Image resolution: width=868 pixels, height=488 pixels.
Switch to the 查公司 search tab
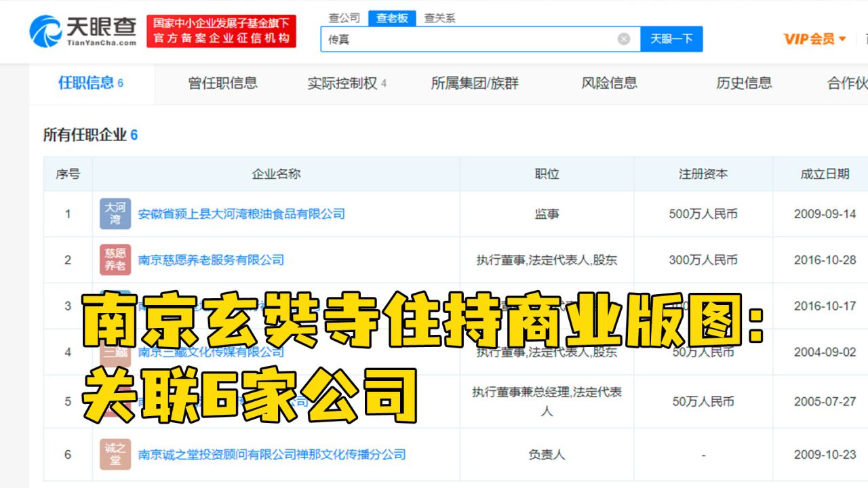point(344,18)
